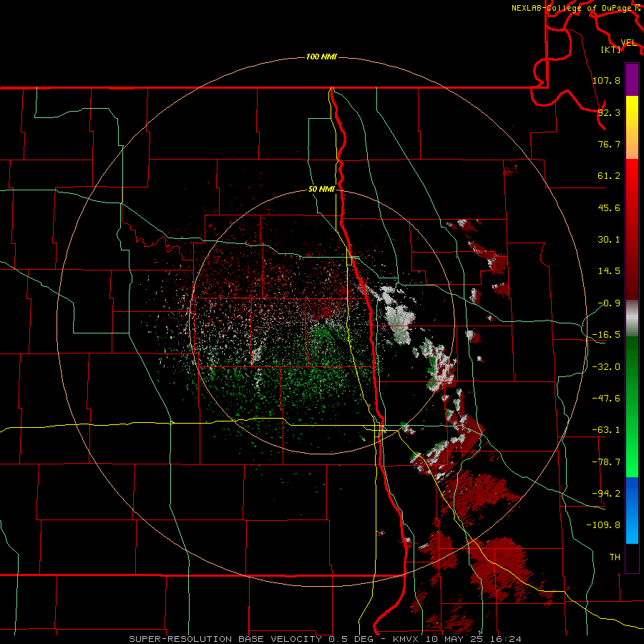
Task: Click the 45.6 velocity scale value
Action: pyautogui.click(x=609, y=208)
